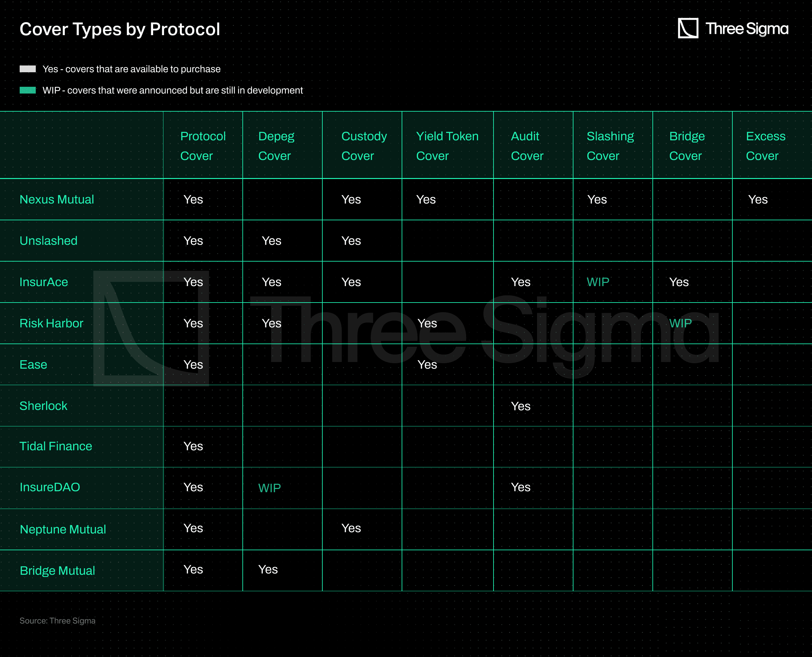Screen dimensions: 812x657
Task: Open the Risk Harbor row label
Action: point(51,323)
